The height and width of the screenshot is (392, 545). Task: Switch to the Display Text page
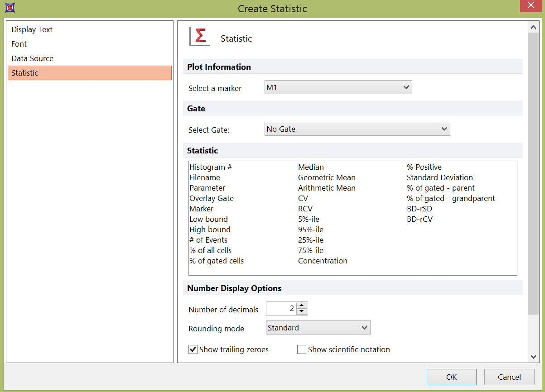(x=32, y=29)
